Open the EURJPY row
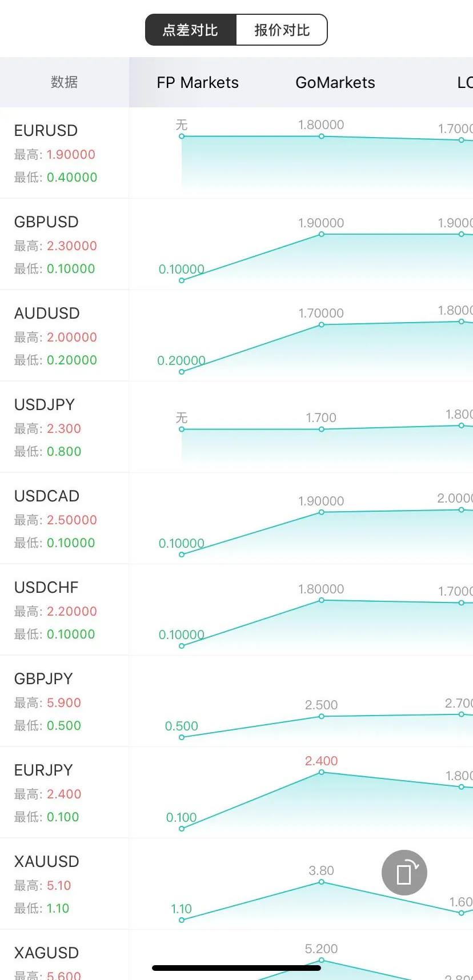Screen dimensions: 473x980 [236, 793]
